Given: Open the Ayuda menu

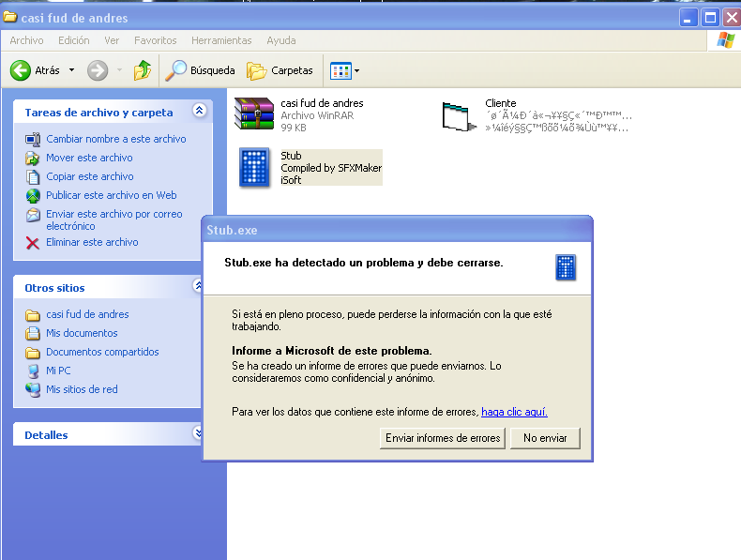Looking at the screenshot, I should click(281, 40).
